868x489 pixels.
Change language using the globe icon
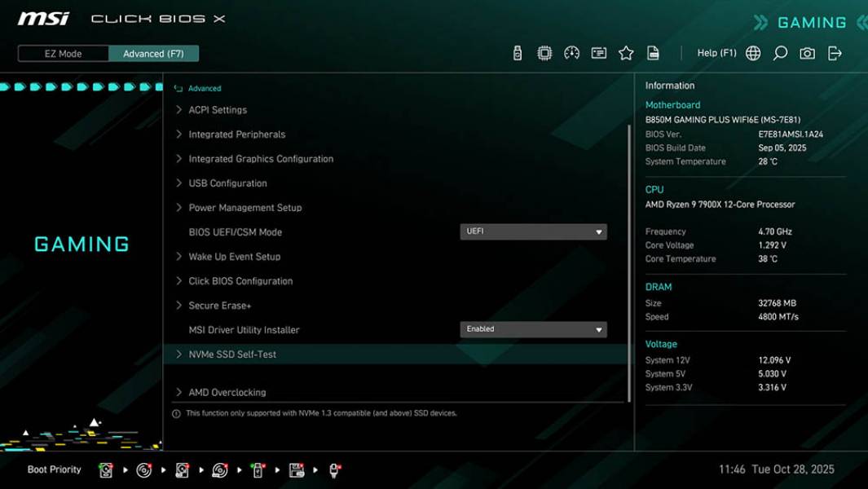753,52
